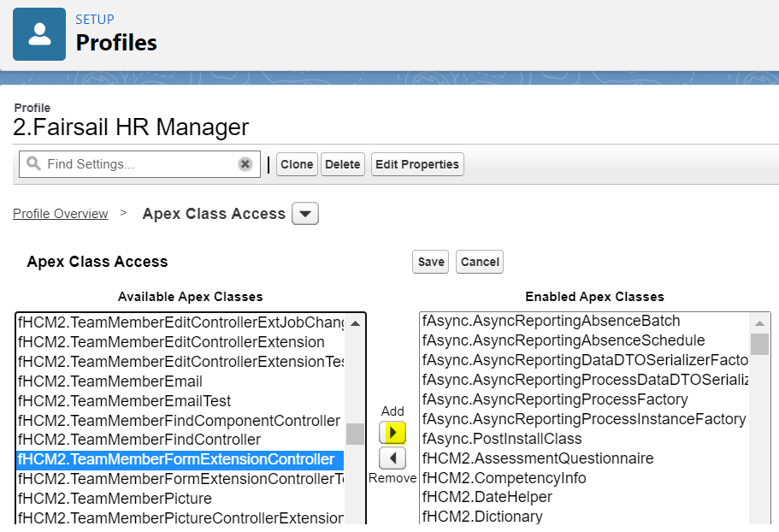
Task: Select fHCM2.TeamMemberPicture in available classes
Action: point(115,499)
